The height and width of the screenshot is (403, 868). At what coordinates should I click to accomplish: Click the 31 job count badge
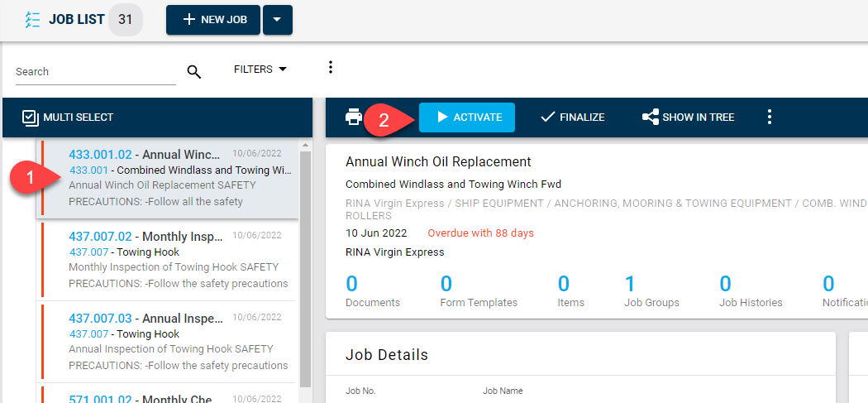(x=125, y=19)
